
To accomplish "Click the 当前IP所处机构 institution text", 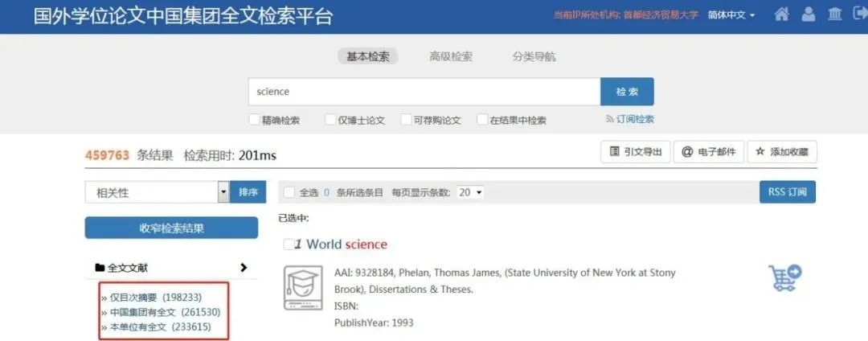I will (x=626, y=15).
